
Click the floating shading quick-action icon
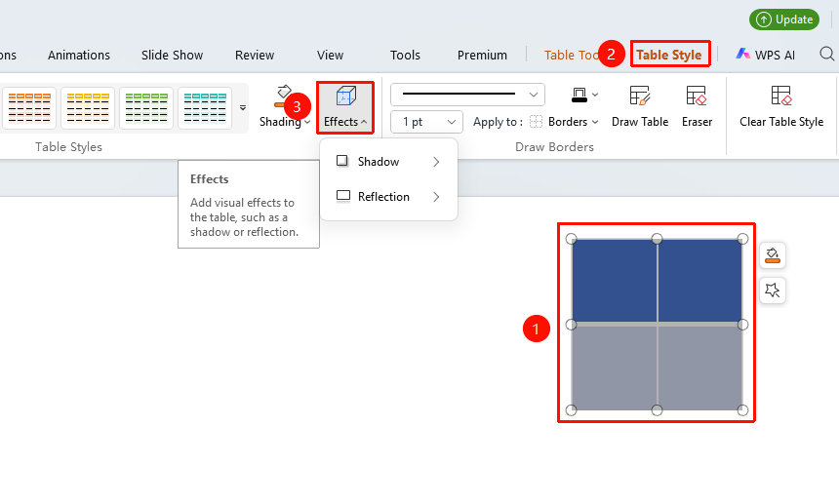tap(772, 255)
